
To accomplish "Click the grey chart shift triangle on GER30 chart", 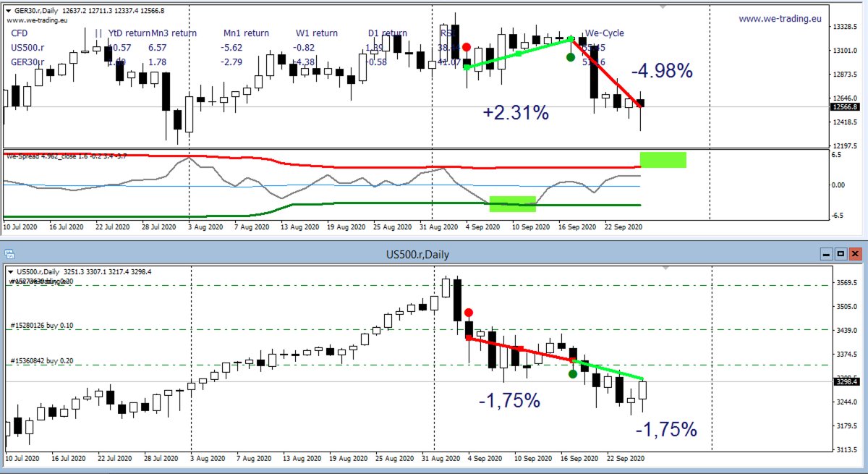I will click(663, 7).
